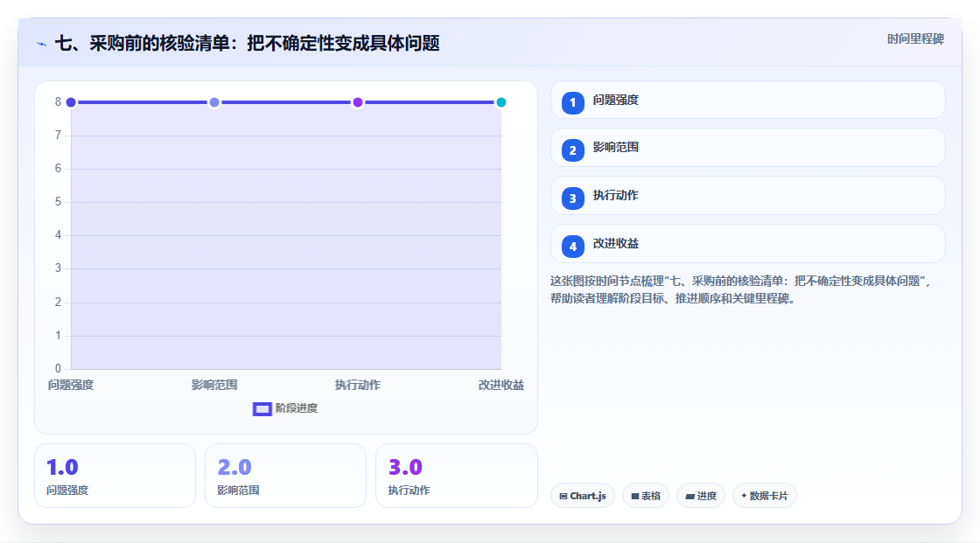This screenshot has width=980, height=543.
Task: Click number badge 4 for 改进收益
Action: click(x=572, y=247)
